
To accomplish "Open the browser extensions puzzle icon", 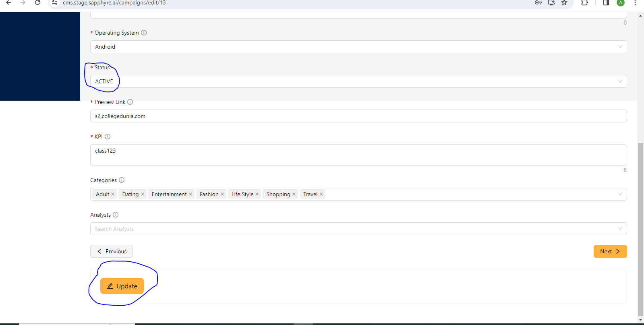I will pos(585,2).
